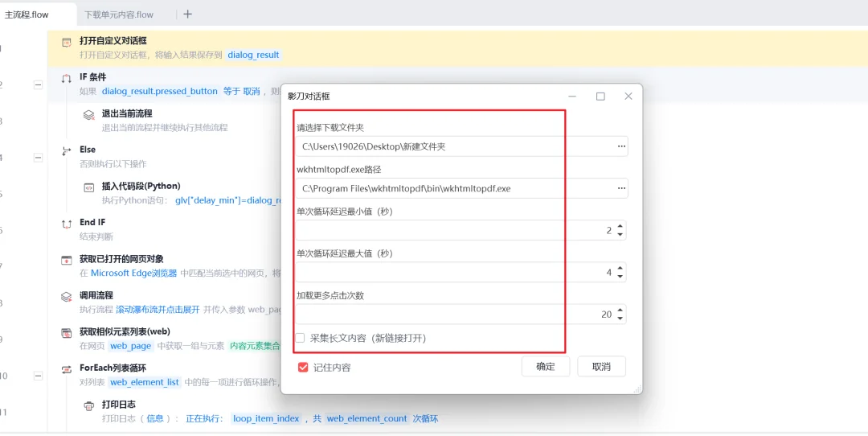Click the web_element_count variable tag
The image size is (868, 436).
(367, 419)
